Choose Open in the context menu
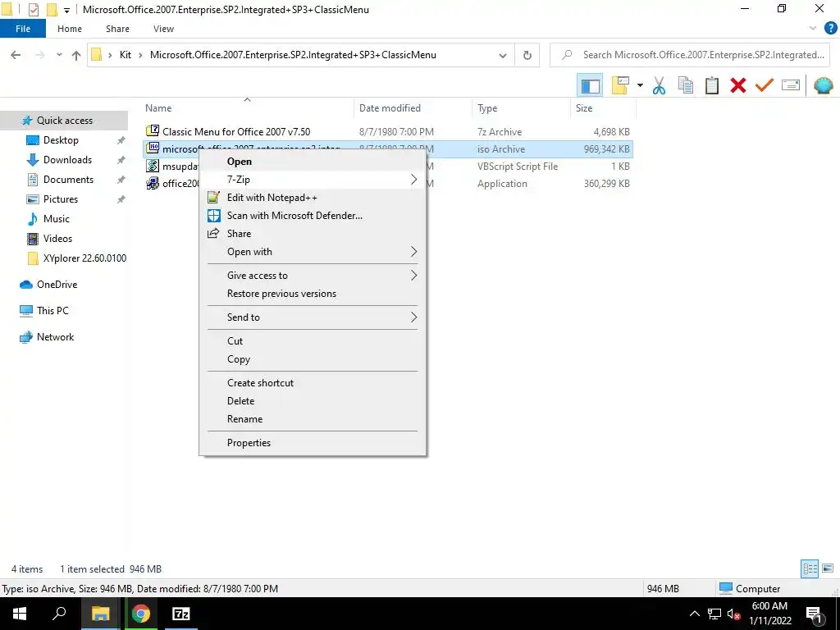840x630 pixels. [x=313, y=162]
